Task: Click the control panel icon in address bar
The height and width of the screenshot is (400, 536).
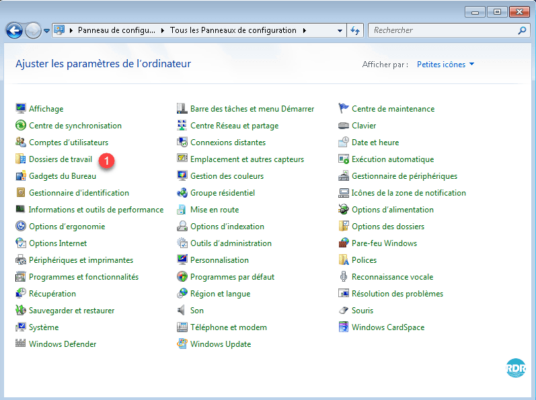Action: pos(59,30)
